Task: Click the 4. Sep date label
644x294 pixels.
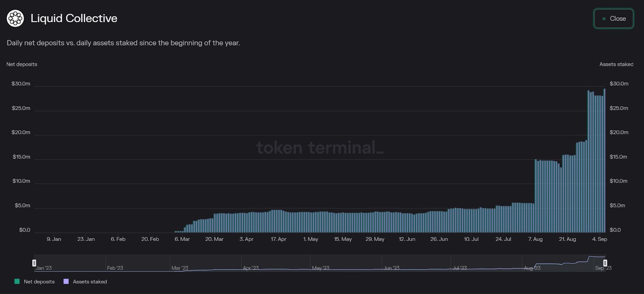Action: click(x=600, y=239)
